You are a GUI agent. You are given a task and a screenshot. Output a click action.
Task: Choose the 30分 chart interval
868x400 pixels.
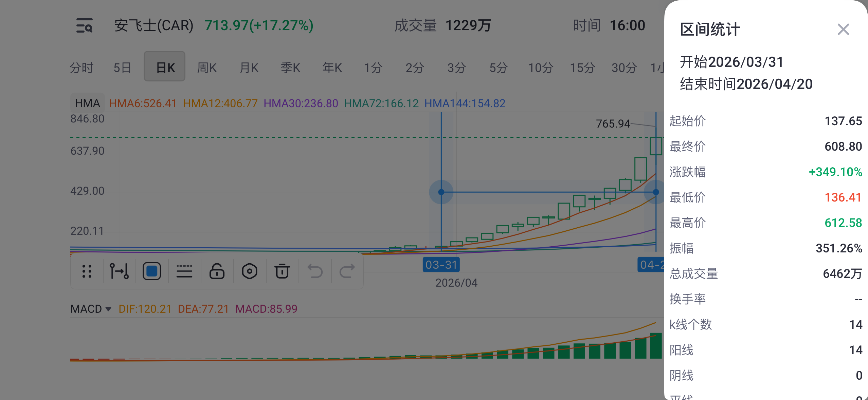point(624,68)
